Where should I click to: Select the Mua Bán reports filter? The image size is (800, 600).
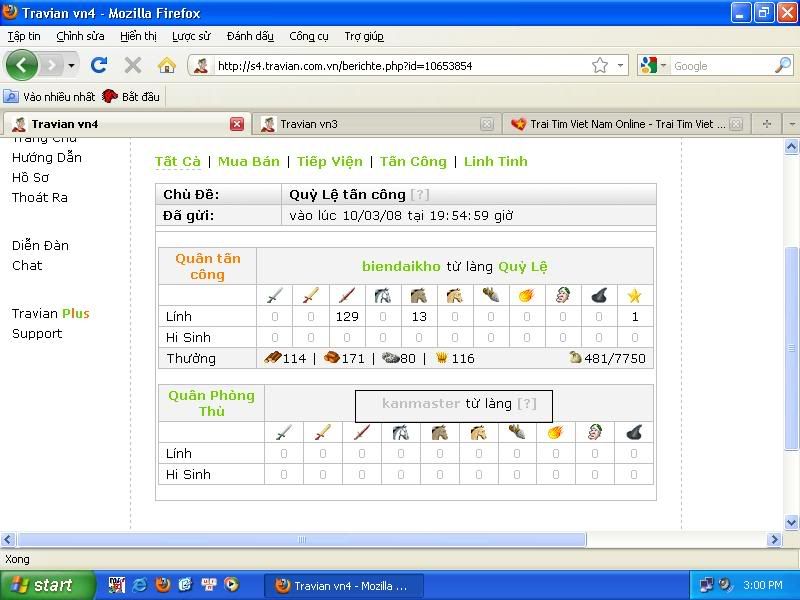tap(248, 162)
